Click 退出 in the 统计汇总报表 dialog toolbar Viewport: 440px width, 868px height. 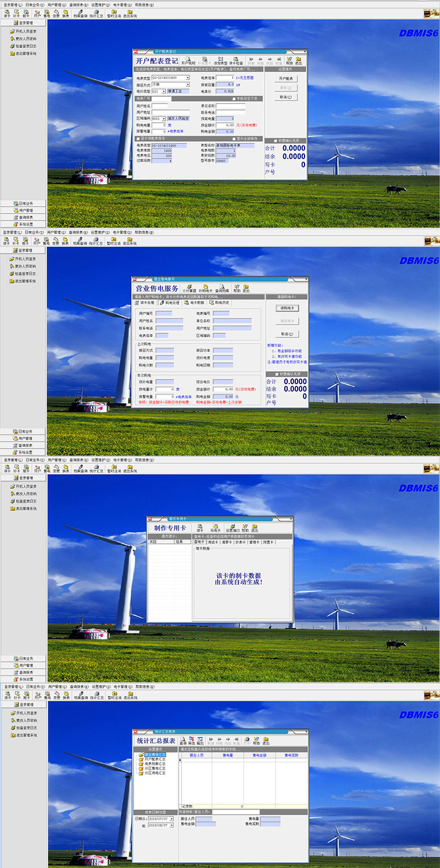[266, 741]
